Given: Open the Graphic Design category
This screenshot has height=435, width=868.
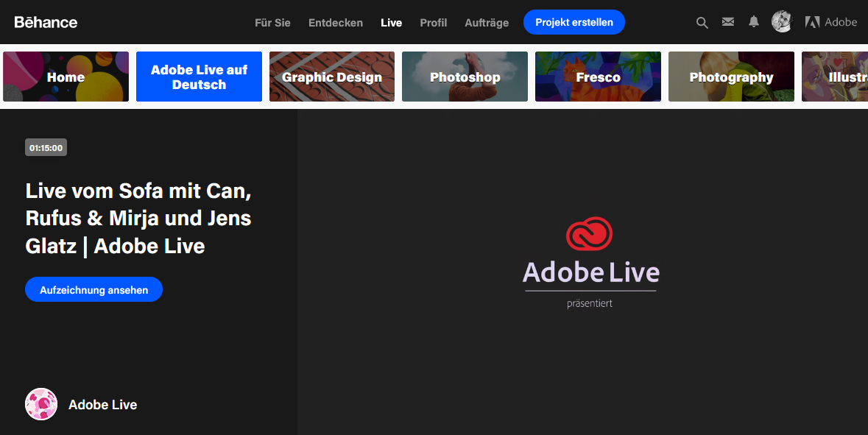Looking at the screenshot, I should pos(332,77).
